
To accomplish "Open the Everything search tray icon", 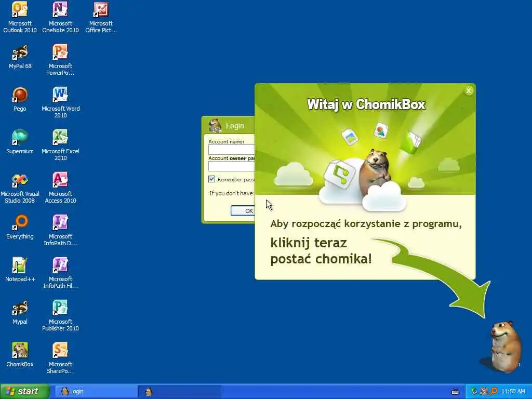I will coord(494,392).
